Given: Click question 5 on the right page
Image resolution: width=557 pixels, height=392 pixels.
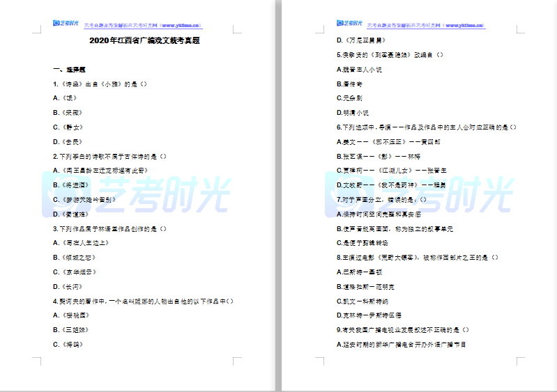Looking at the screenshot, I should (x=390, y=55).
